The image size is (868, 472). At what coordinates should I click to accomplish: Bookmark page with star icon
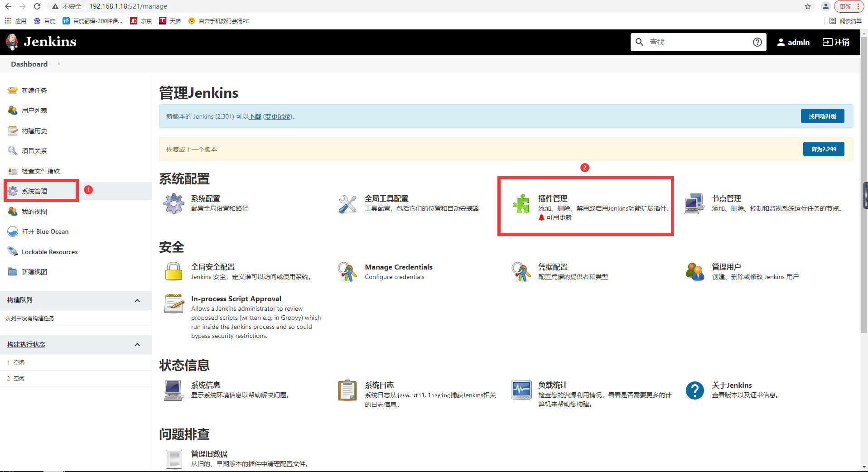coord(807,6)
